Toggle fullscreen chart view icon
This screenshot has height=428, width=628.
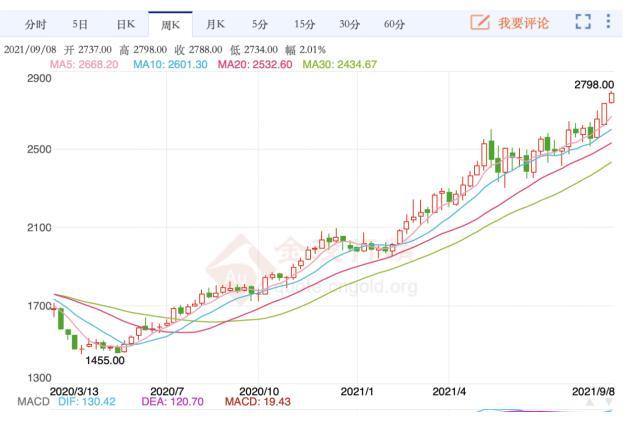coord(583,22)
